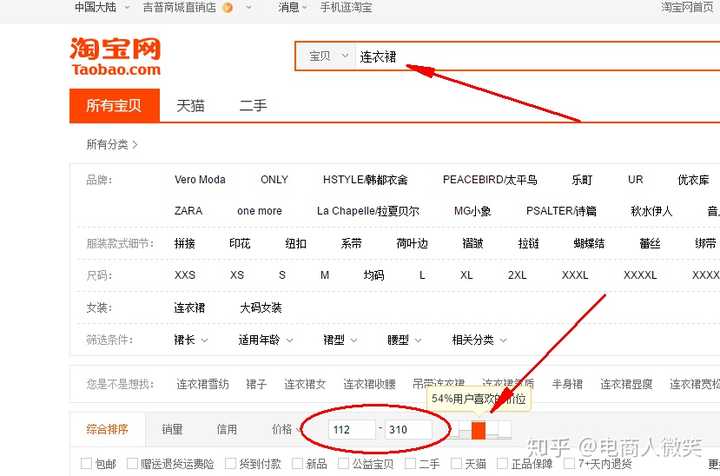Select style detail 印花
Image resolution: width=720 pixels, height=476 pixels.
click(240, 243)
